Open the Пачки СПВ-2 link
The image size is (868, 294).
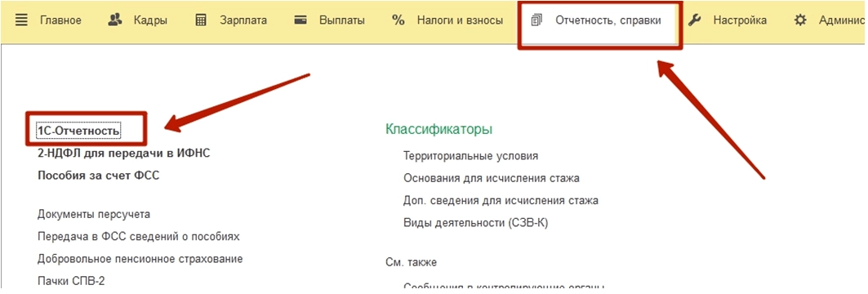pyautogui.click(x=71, y=281)
